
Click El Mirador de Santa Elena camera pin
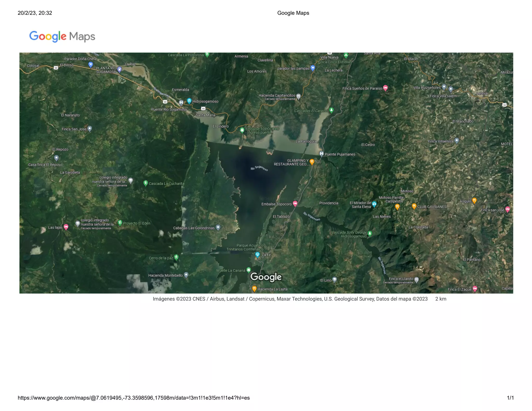click(x=374, y=204)
